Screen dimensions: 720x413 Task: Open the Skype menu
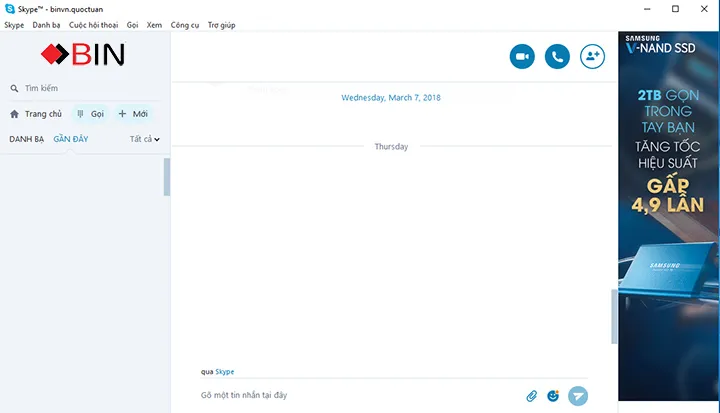pyautogui.click(x=14, y=24)
